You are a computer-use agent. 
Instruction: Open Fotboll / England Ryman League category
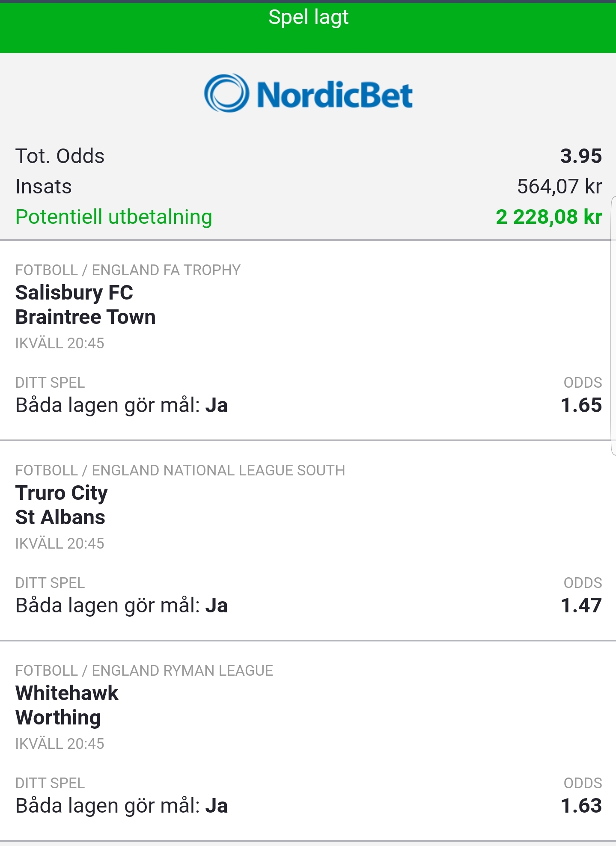[144, 671]
